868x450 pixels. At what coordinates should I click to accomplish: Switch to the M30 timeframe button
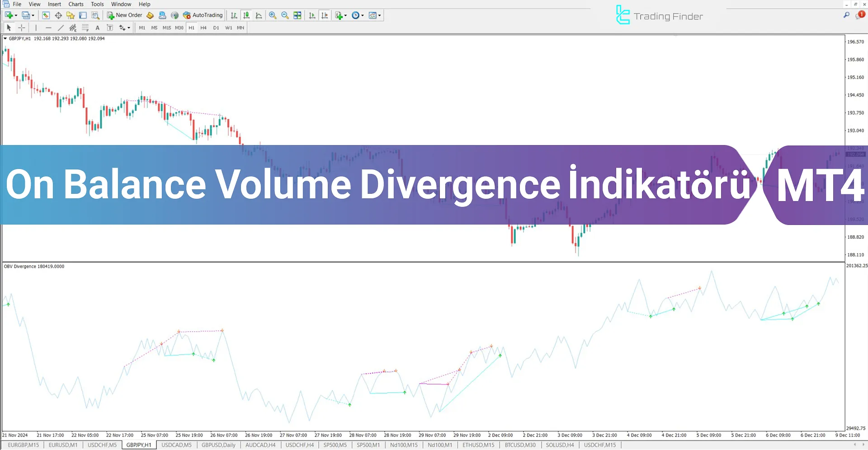coord(179,28)
